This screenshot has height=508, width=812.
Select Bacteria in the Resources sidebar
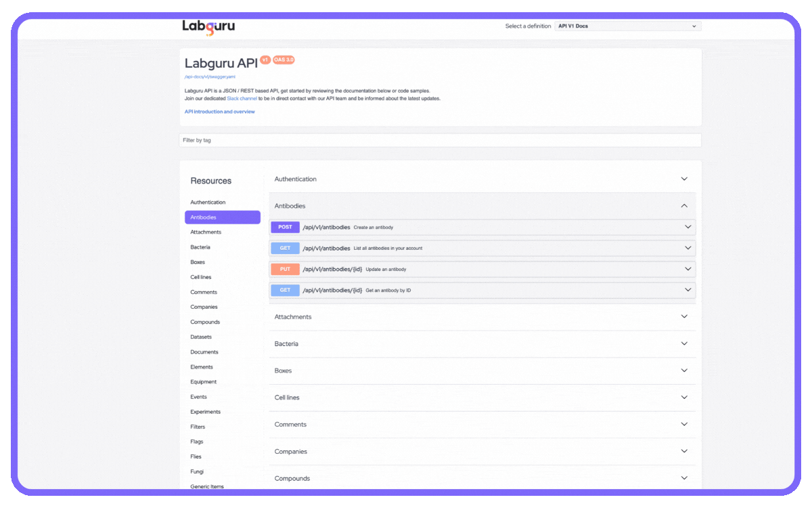[200, 247]
